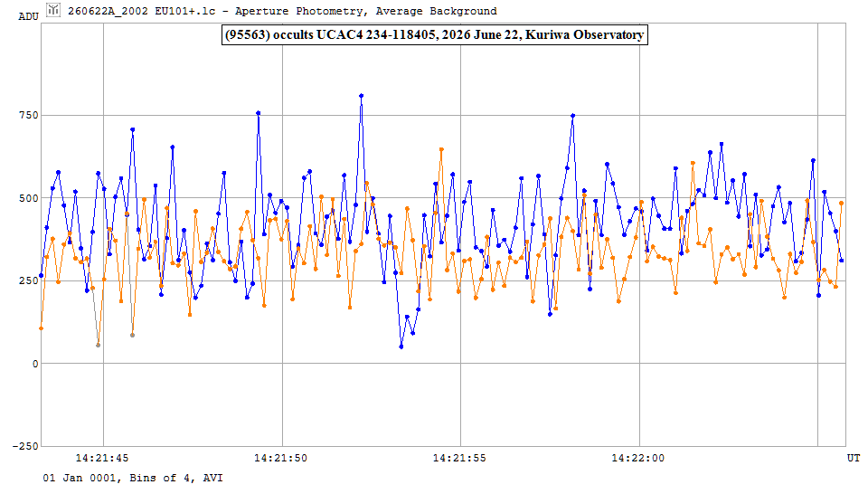Click the 14:22:00 time label
868x494 pixels.
click(x=638, y=458)
